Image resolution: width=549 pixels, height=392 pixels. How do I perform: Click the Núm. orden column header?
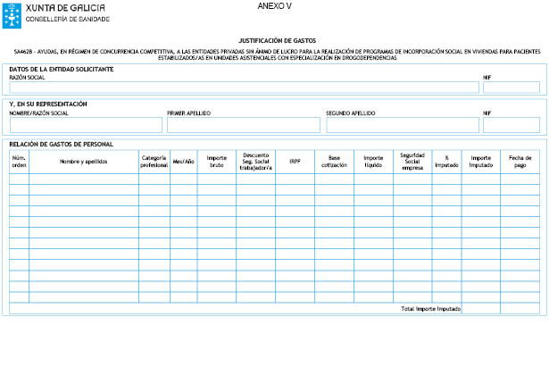(x=19, y=162)
